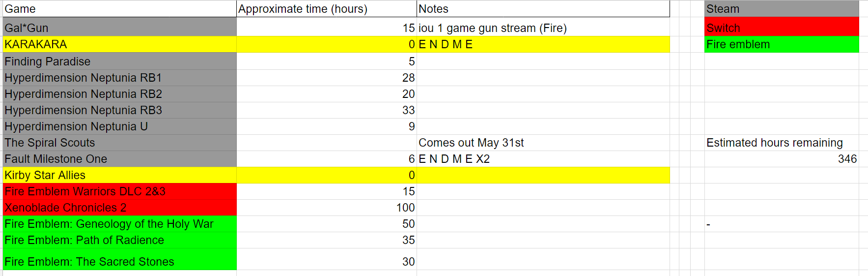Select the green Fire emblem legend cell
The width and height of the screenshot is (868, 276).
click(782, 44)
